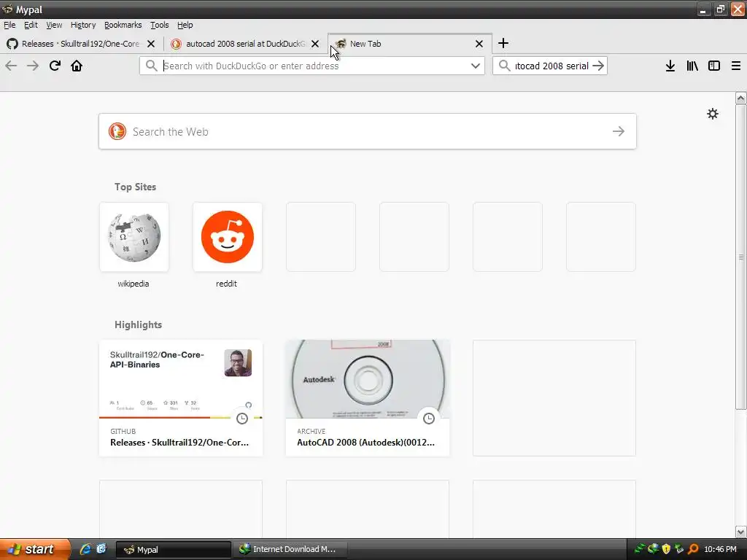The height and width of the screenshot is (560, 747).
Task: Close the autocad 2008 serial tab
Action: (x=315, y=44)
